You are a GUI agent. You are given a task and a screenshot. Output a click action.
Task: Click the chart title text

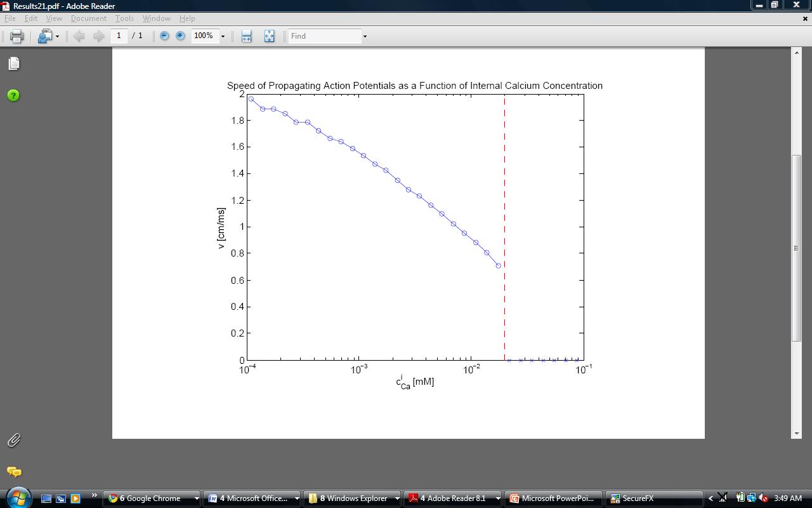[x=415, y=86]
